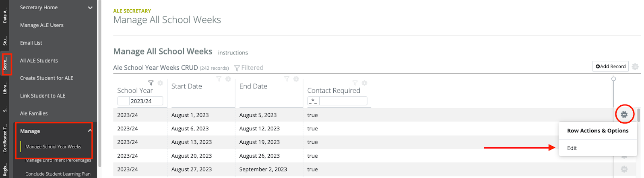Click the Filtered indicator above the table
The width and height of the screenshot is (644, 178).
click(x=249, y=68)
